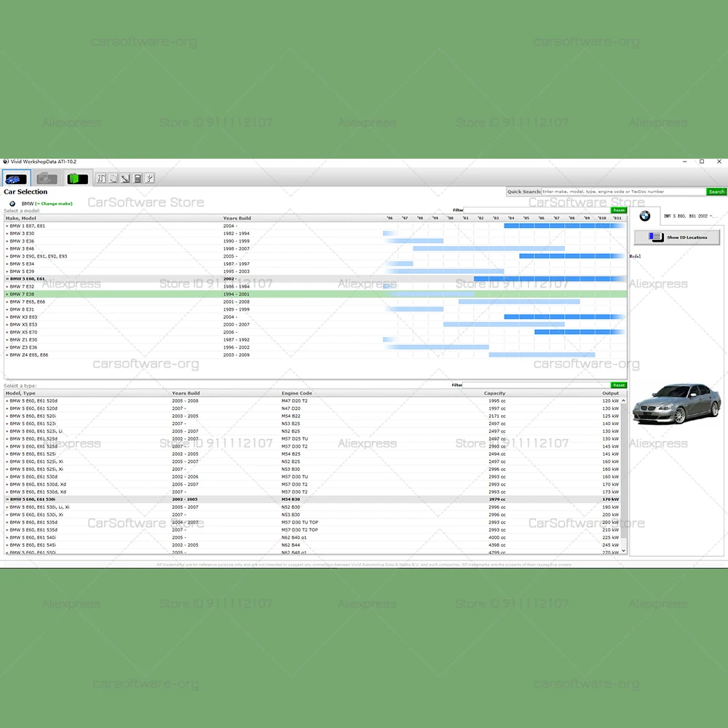This screenshot has width=728, height=728.
Task: Select the 530i, Li, Xi type row
Action: click(312, 507)
